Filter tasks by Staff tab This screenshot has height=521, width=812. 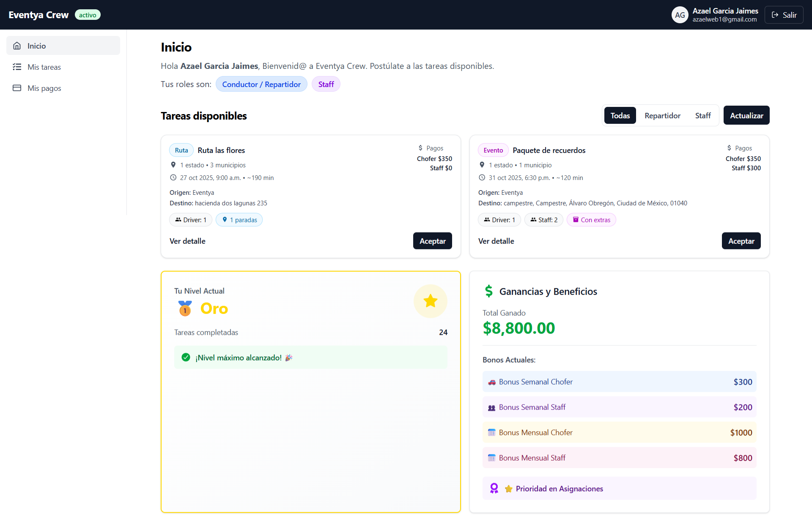click(702, 115)
